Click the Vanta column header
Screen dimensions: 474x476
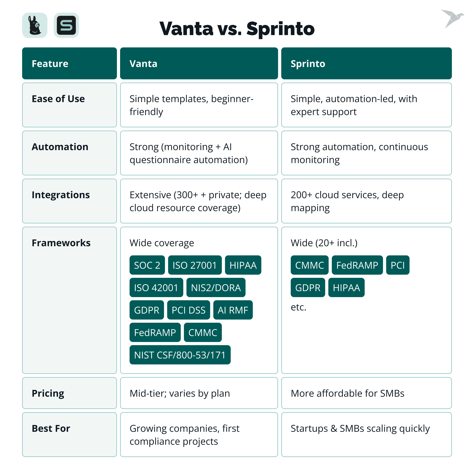(x=199, y=64)
